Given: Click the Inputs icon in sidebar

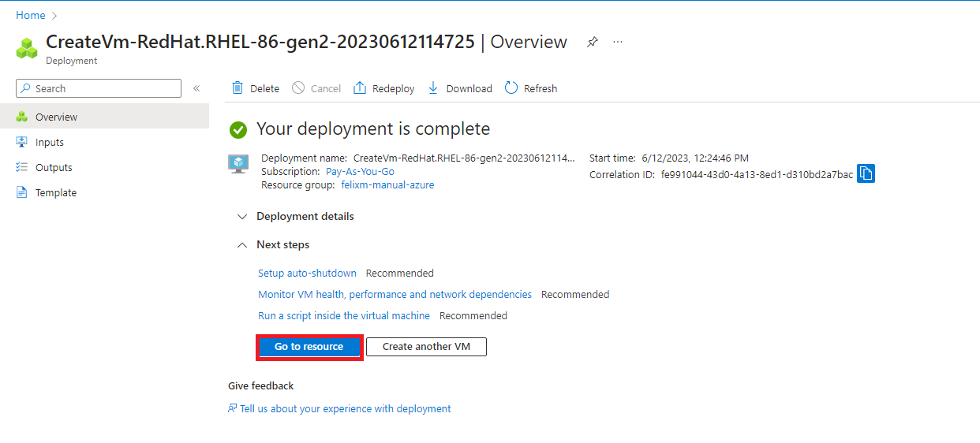Looking at the screenshot, I should click(x=22, y=142).
